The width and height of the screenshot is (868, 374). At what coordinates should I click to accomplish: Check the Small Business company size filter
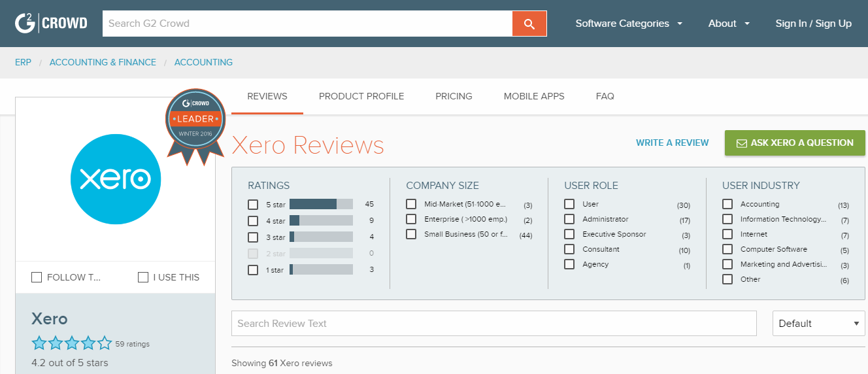click(411, 234)
